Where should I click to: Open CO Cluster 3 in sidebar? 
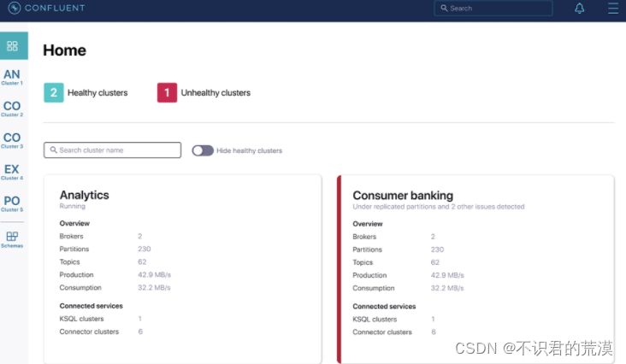point(12,140)
